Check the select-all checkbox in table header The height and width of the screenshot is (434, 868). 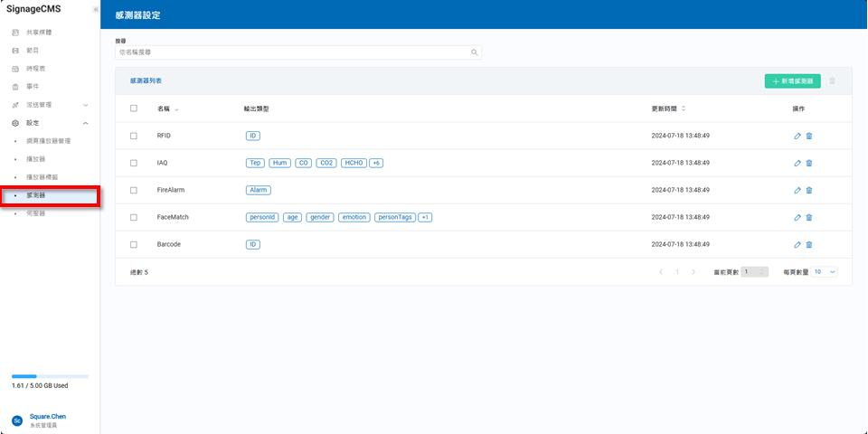134,108
